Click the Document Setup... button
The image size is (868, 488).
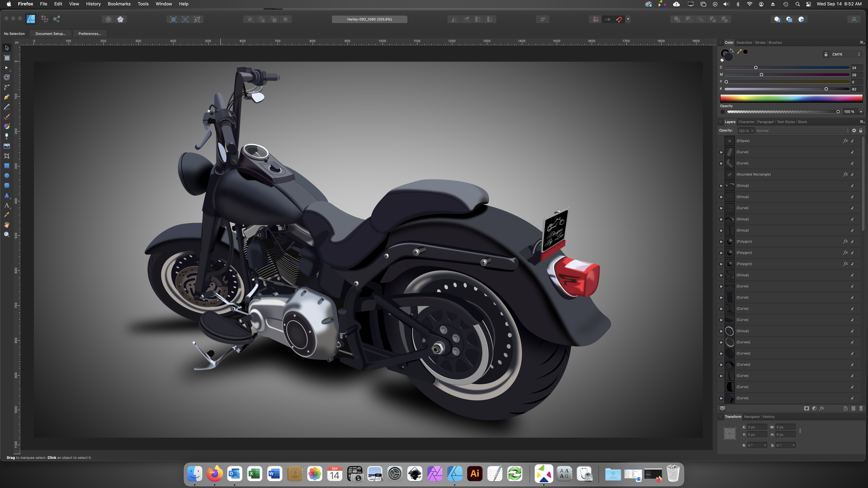[51, 34]
